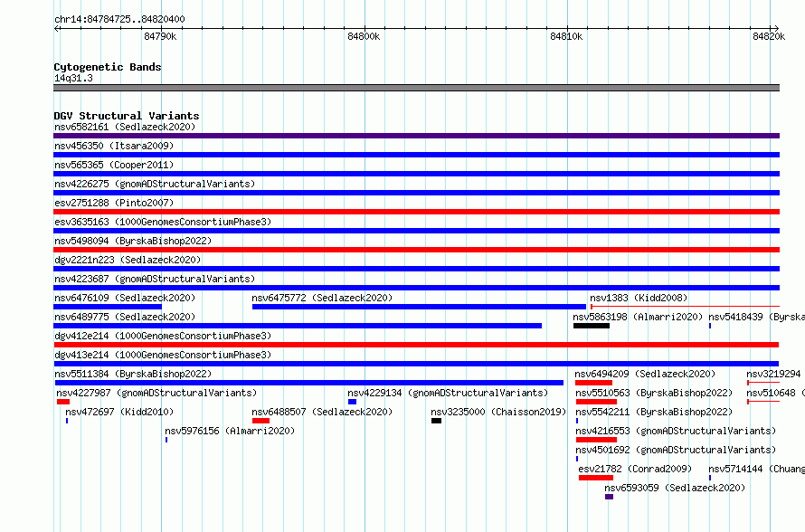Click the 84800k ruler position label
The image size is (805, 532).
(364, 36)
